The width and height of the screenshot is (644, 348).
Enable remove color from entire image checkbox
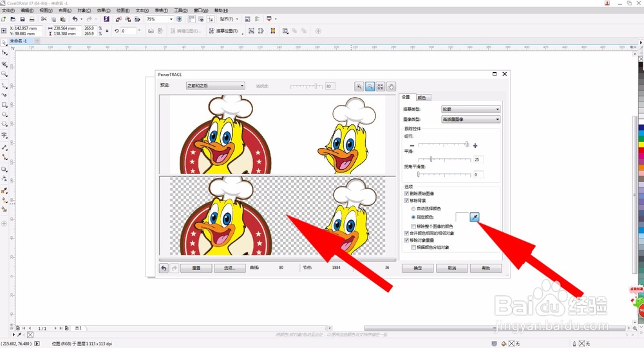[x=413, y=226]
